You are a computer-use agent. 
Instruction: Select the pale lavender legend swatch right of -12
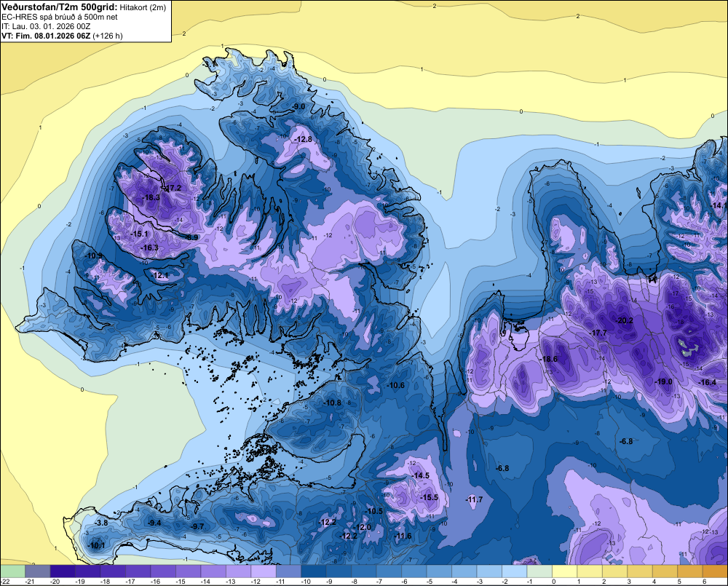pyautogui.click(x=264, y=571)
